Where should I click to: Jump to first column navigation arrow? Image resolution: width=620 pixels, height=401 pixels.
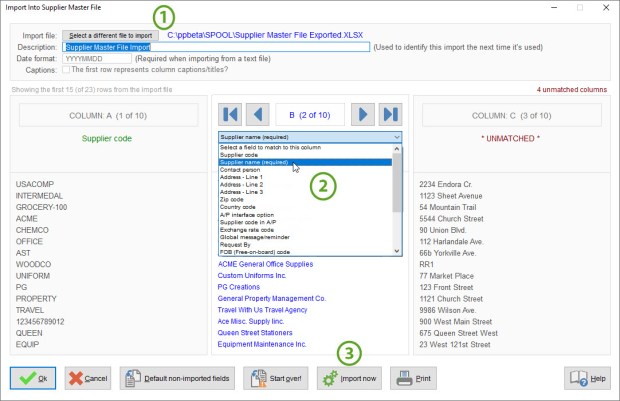click(x=231, y=113)
